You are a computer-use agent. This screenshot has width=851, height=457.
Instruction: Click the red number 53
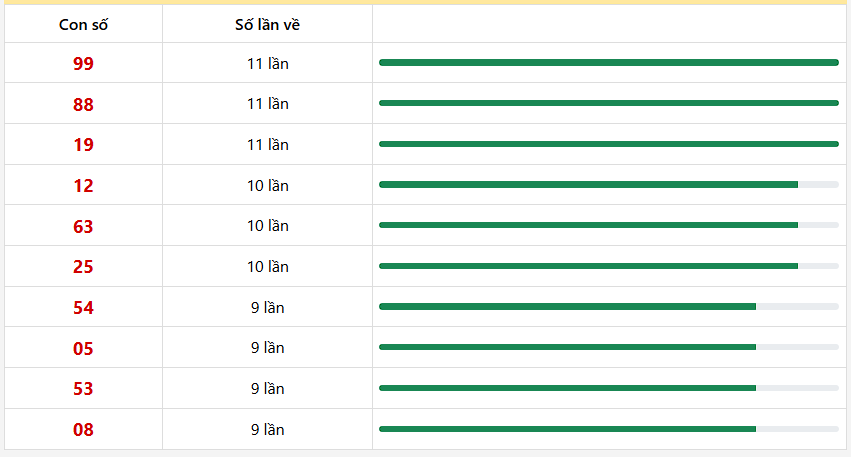pos(83,389)
